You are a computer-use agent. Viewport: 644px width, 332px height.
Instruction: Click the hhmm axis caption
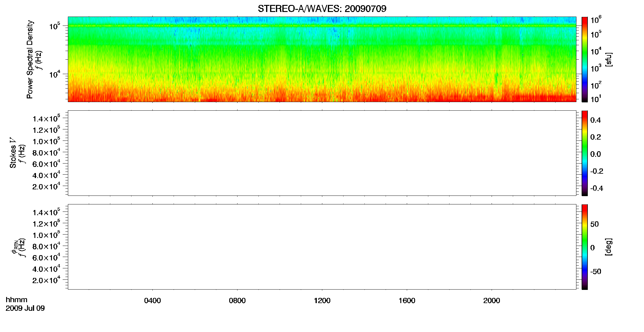tap(17, 300)
